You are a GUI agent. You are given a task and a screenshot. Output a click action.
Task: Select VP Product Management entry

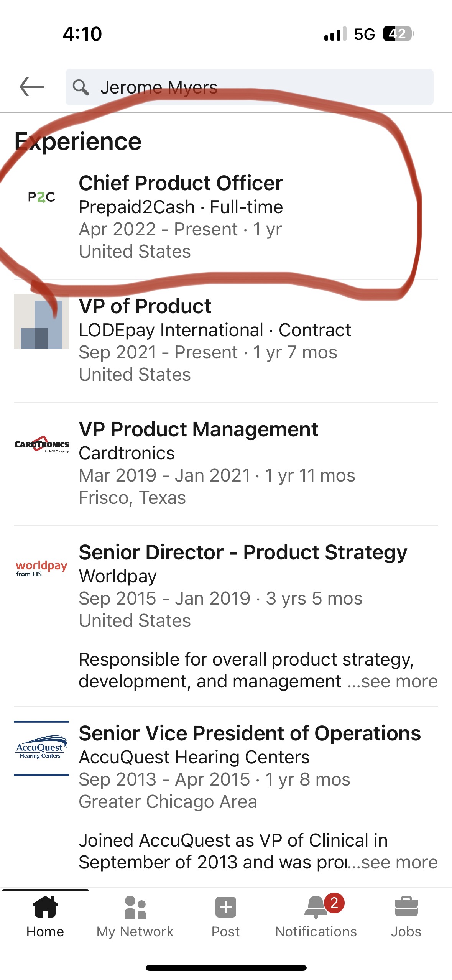point(198,429)
